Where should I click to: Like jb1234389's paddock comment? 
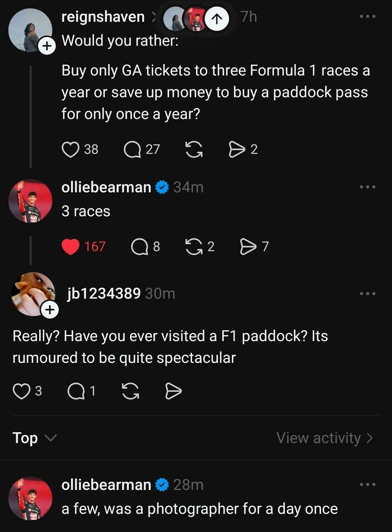21,391
